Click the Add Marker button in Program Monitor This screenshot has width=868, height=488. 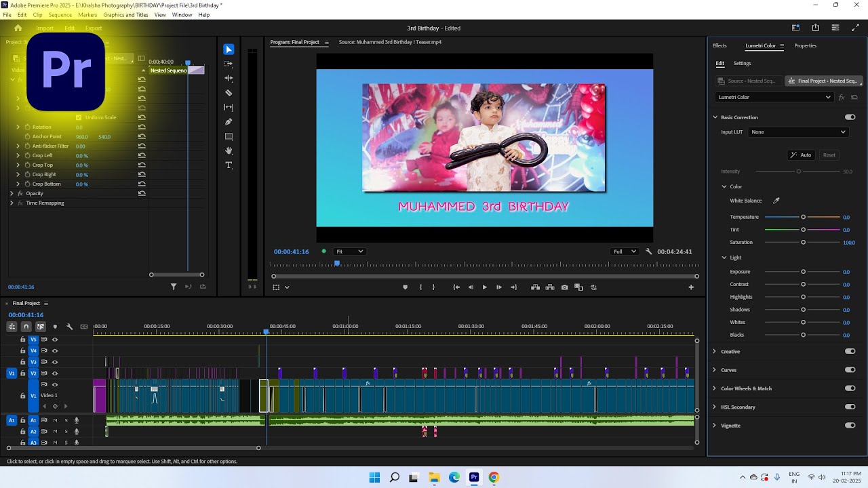tap(406, 287)
